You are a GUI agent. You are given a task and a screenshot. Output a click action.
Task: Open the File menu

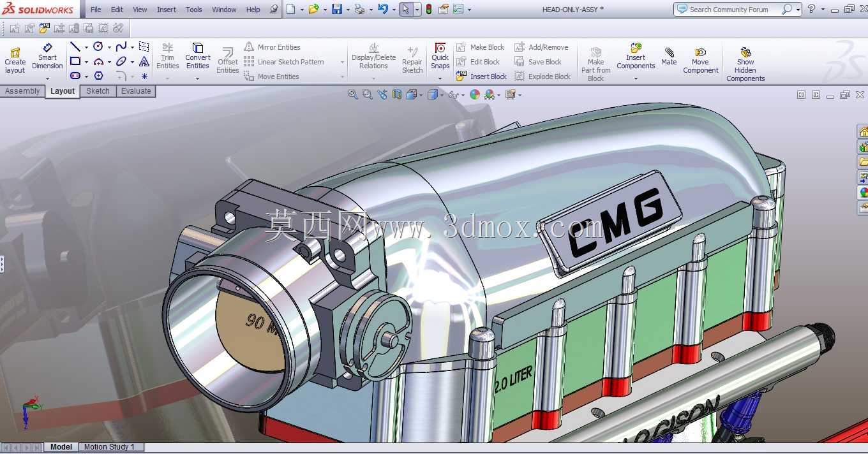pyautogui.click(x=96, y=10)
